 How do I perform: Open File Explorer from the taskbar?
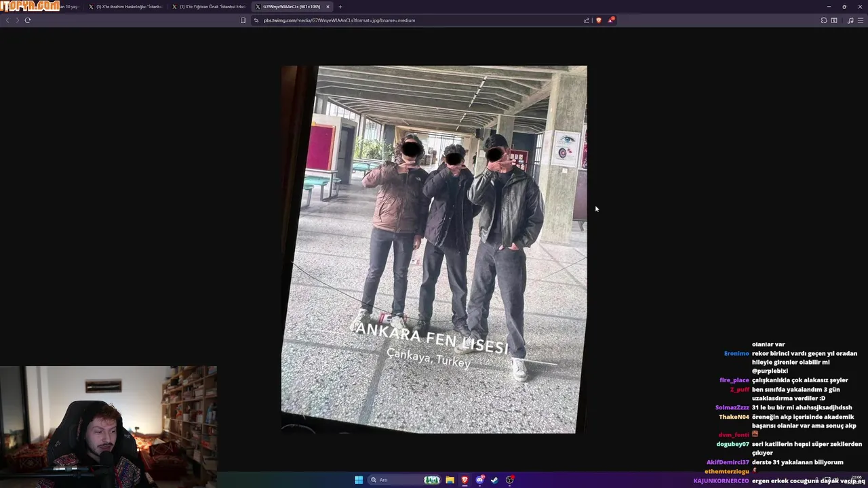(450, 480)
